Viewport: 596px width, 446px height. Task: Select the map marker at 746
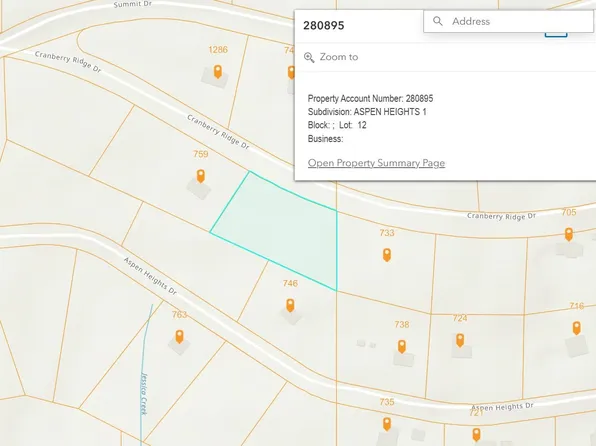click(x=290, y=305)
